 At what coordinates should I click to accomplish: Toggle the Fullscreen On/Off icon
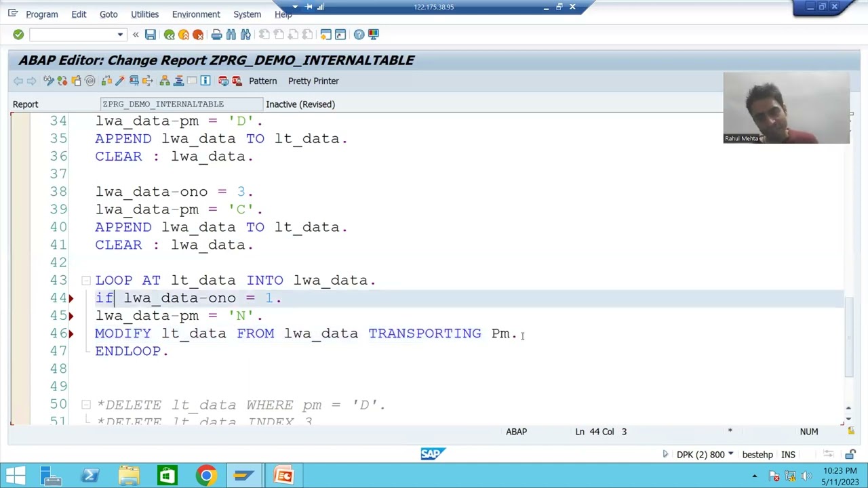click(x=192, y=81)
